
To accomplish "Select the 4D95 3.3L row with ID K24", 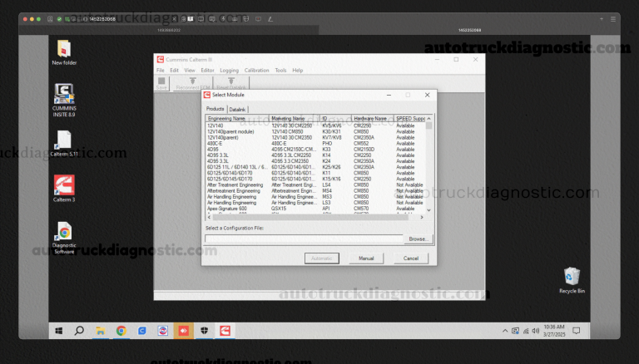I will (316, 161).
